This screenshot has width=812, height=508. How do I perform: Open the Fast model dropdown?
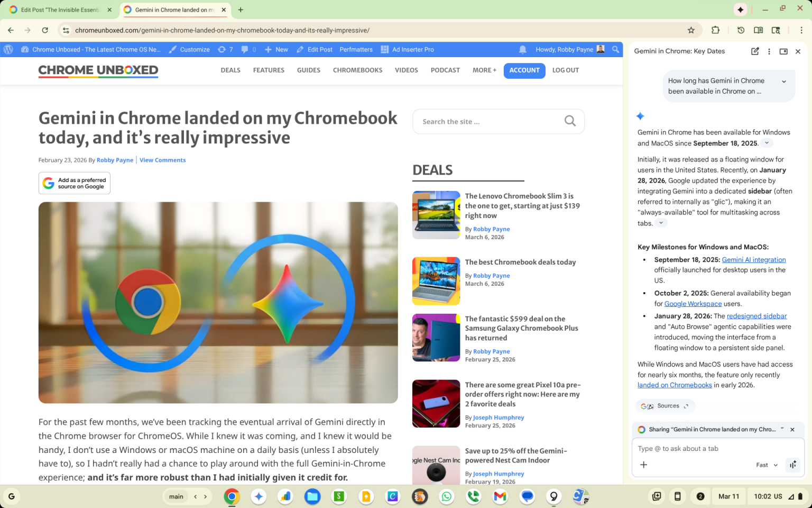tap(767, 465)
